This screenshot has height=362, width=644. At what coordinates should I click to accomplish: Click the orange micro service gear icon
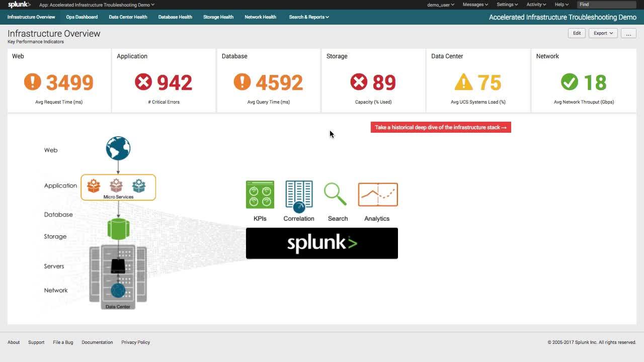pos(94,186)
